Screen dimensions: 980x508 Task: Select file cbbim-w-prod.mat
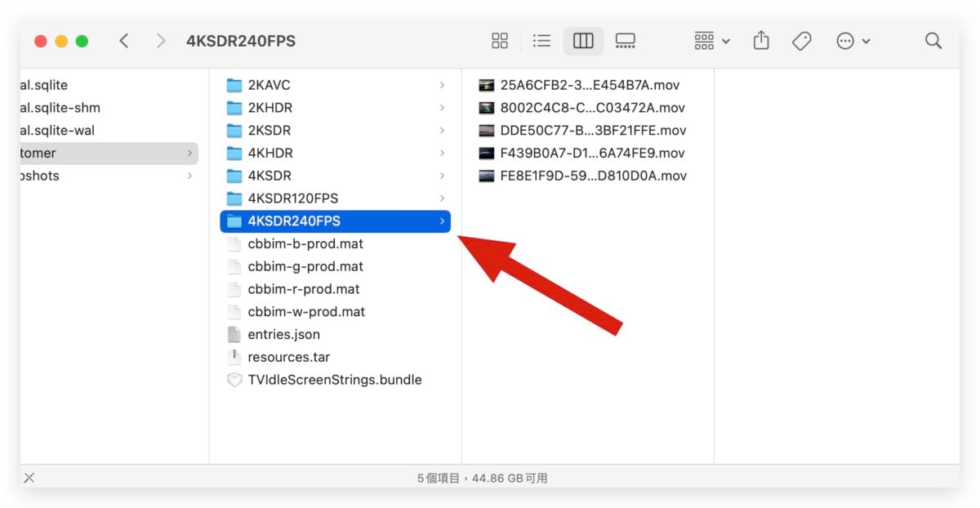[336, 312]
